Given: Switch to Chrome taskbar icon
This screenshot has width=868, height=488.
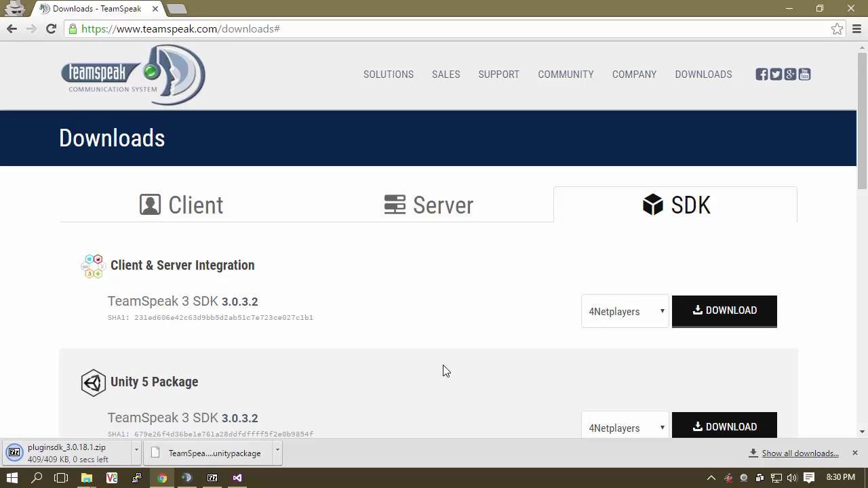Looking at the screenshot, I should [162, 478].
